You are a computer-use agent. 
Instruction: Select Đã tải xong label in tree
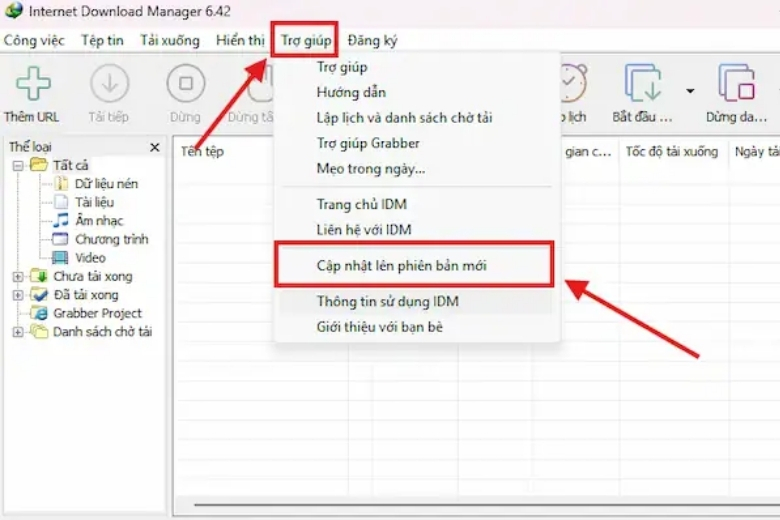pyautogui.click(x=86, y=295)
